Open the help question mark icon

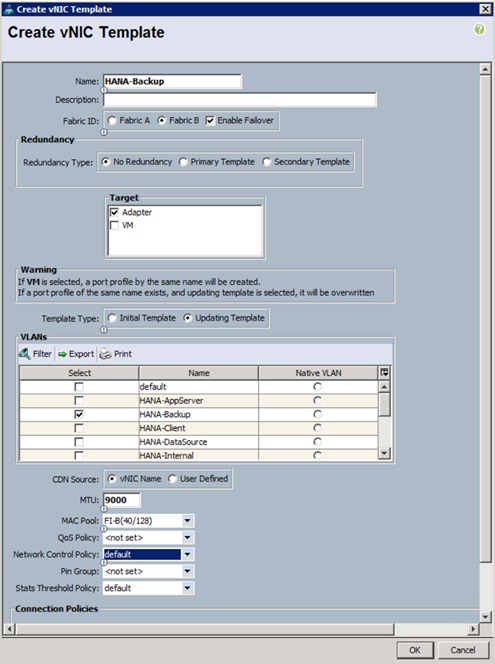click(x=479, y=29)
